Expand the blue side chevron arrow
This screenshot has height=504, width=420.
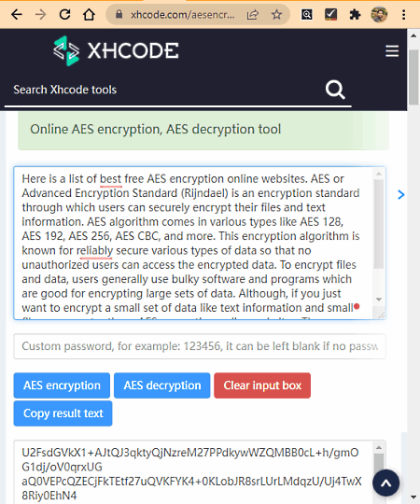point(400,195)
